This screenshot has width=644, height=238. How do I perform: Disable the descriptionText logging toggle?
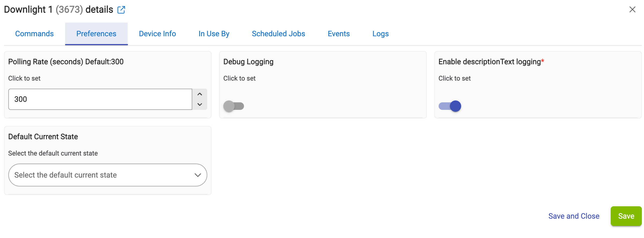pos(450,106)
